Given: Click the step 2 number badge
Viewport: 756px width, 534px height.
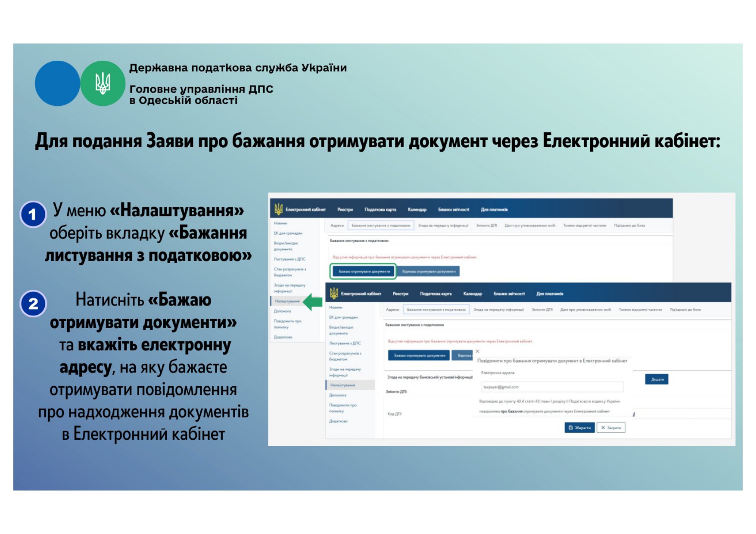Looking at the screenshot, I should pyautogui.click(x=33, y=304).
